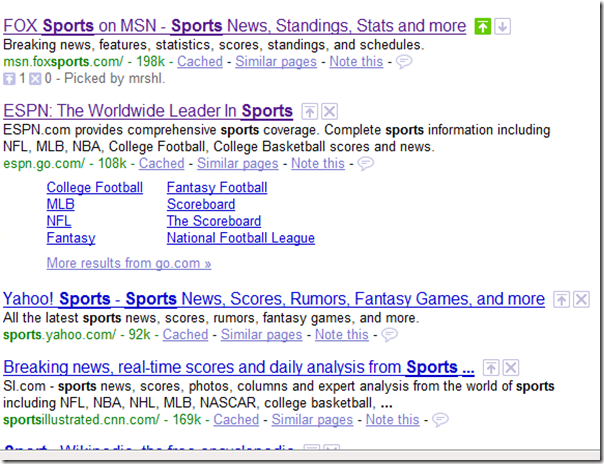Image resolution: width=604 pixels, height=464 pixels.
Task: Open the MLB sitelink
Action: point(60,204)
